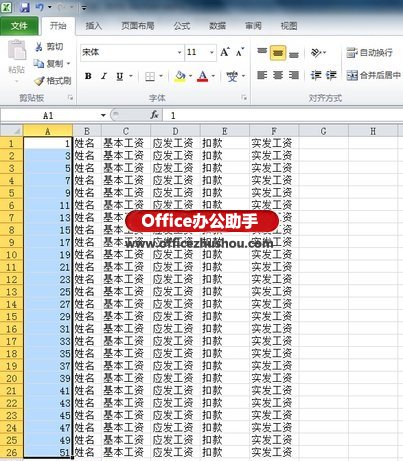Expand the copy options dropdown
The width and height of the screenshot is (403, 461).
[69, 63]
